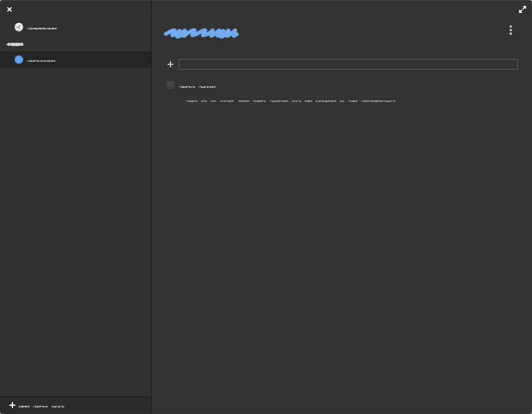Select the highlighted list under the Lists section
The height and width of the screenshot is (414, 532).
(x=75, y=60)
